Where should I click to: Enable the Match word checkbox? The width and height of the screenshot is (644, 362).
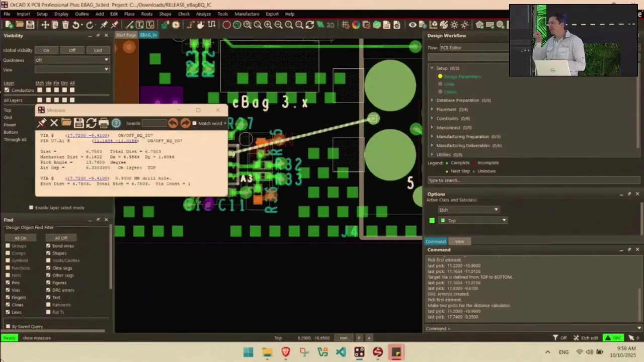[194, 123]
